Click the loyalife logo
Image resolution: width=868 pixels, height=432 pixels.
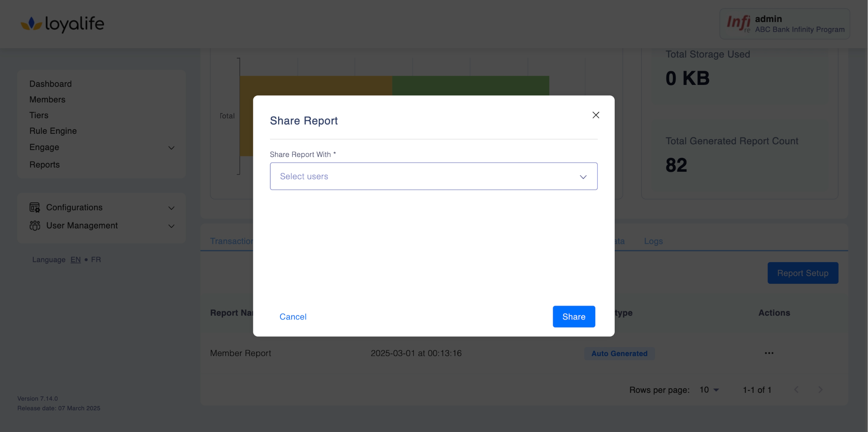pos(62,24)
